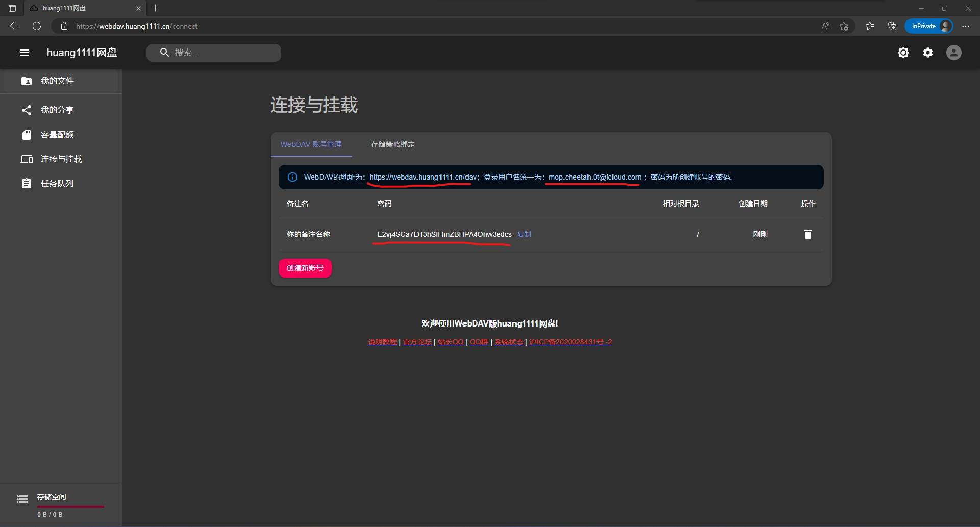The width and height of the screenshot is (980, 527).
Task: Click the 存储空间 usage bar
Action: (70, 506)
